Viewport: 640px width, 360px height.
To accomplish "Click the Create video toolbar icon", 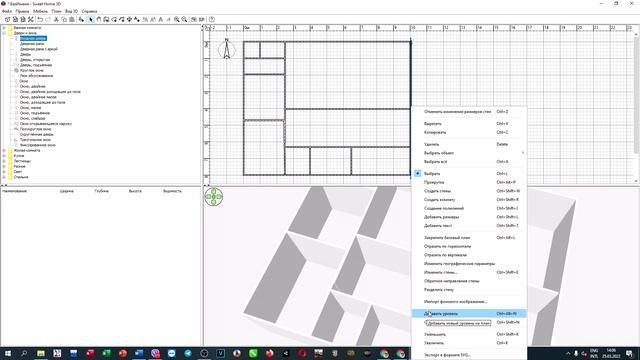I will [202, 20].
